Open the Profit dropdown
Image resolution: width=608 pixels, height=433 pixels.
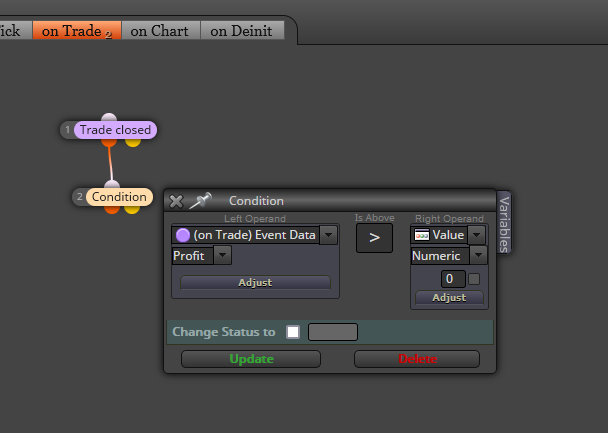(223, 255)
